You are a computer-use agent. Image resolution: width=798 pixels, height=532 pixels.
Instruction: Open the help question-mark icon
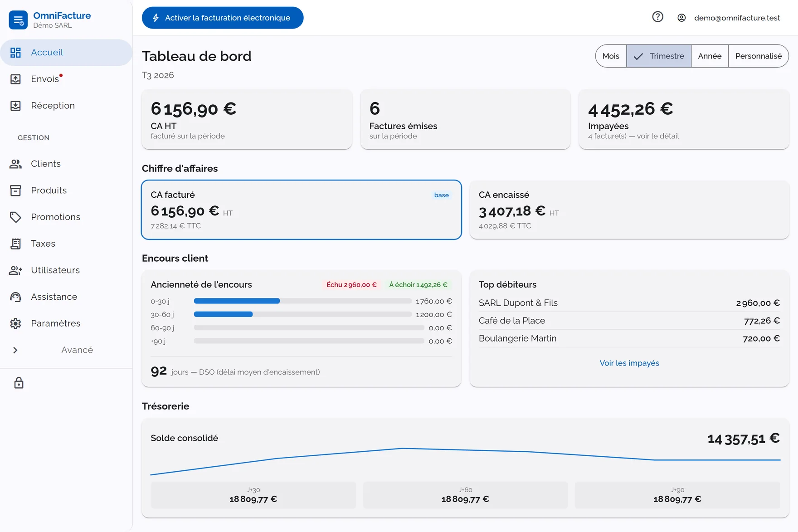[x=657, y=17]
